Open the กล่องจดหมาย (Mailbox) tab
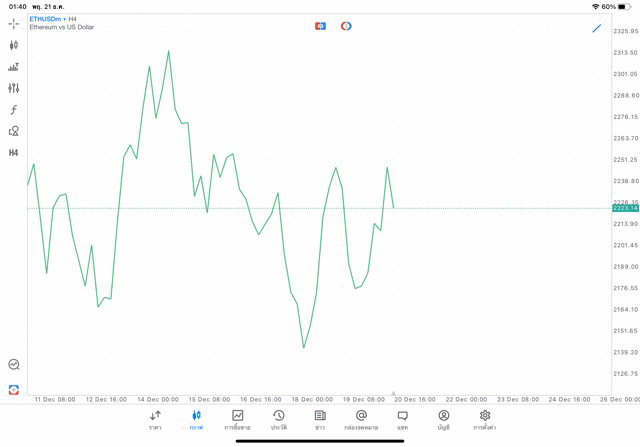The height and width of the screenshot is (447, 640). [x=361, y=420]
